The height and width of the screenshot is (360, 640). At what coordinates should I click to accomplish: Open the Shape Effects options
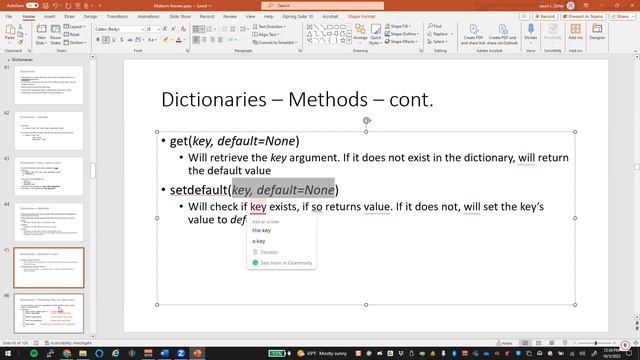pos(401,42)
